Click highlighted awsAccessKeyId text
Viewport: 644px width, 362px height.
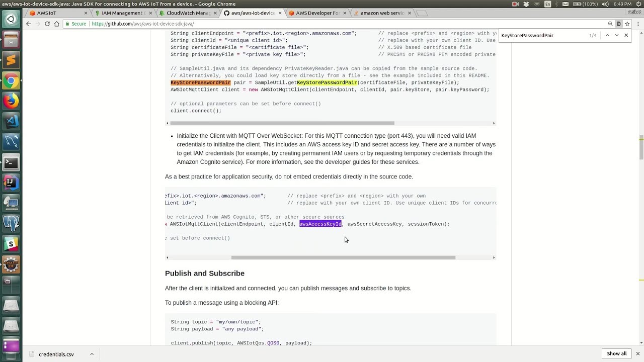click(320, 224)
